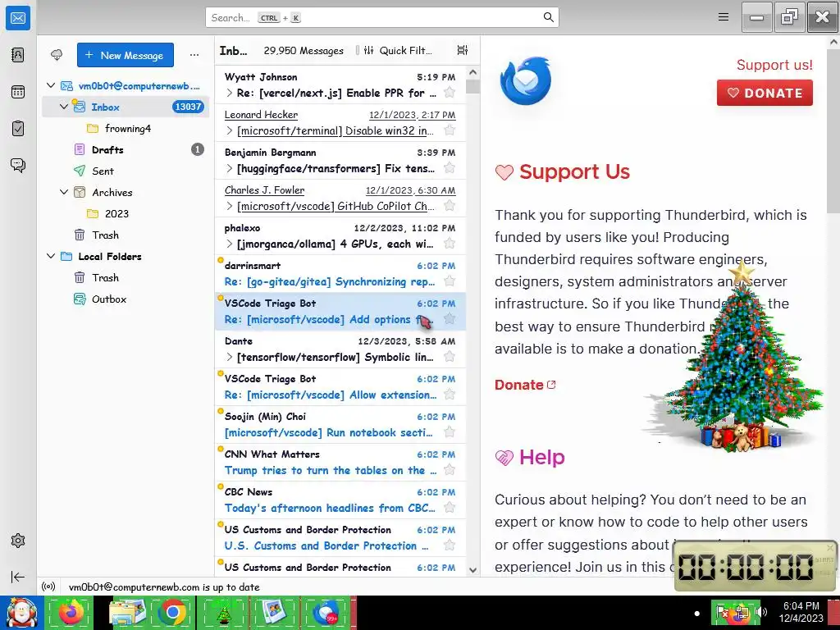This screenshot has height=630, width=840.
Task: Open the Thunderbird app menu hamburger
Action: pyautogui.click(x=724, y=17)
